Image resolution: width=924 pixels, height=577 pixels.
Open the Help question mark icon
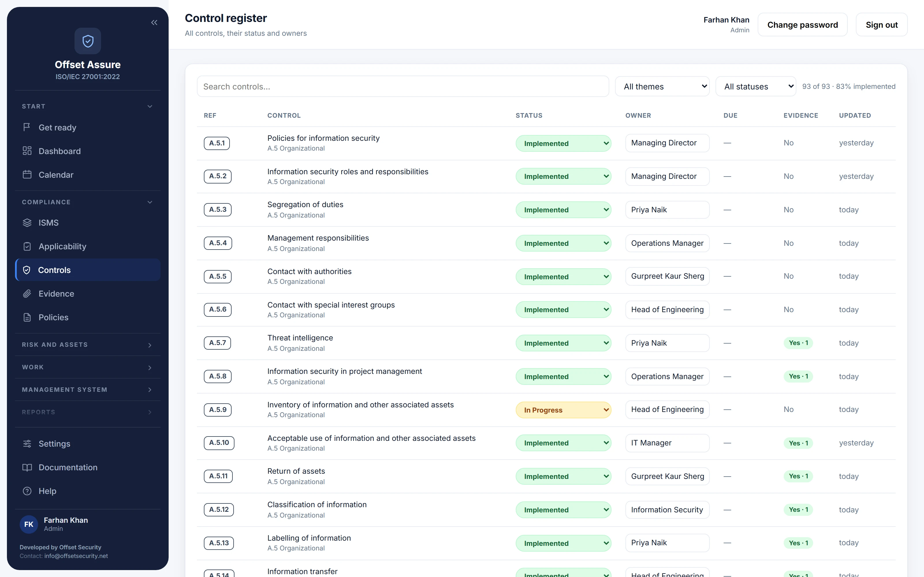click(x=27, y=491)
